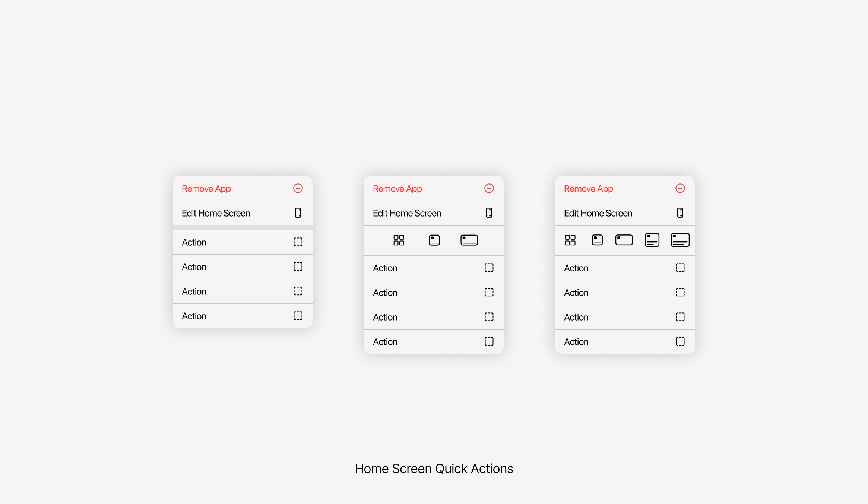This screenshot has width=868, height=504.
Task: Select large square widget icon with text lines
Action: [652, 240]
